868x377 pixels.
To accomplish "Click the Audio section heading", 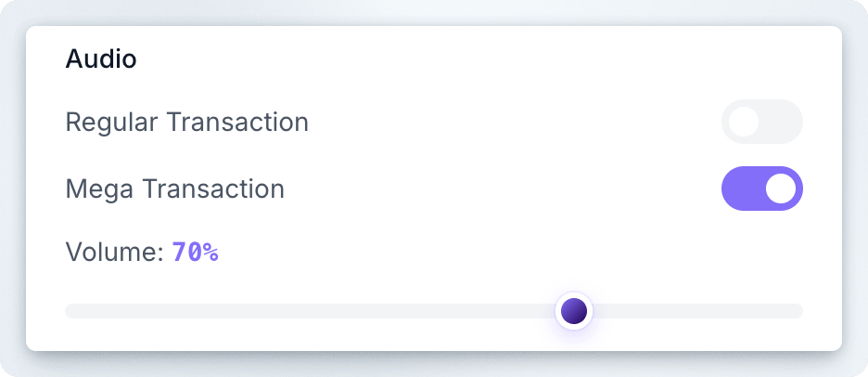I will 101,59.
